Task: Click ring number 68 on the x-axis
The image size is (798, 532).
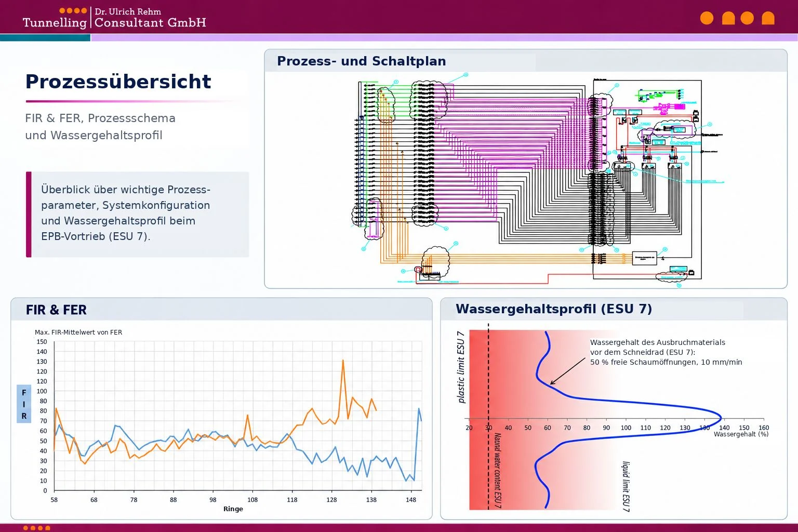Action: (x=94, y=500)
